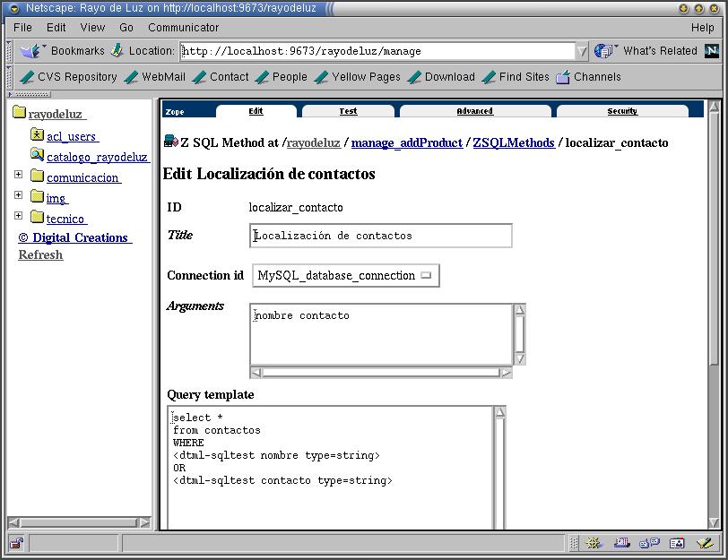Click the Arguments horizontal scrollbar
This screenshot has width=728, height=560.
coord(381,372)
